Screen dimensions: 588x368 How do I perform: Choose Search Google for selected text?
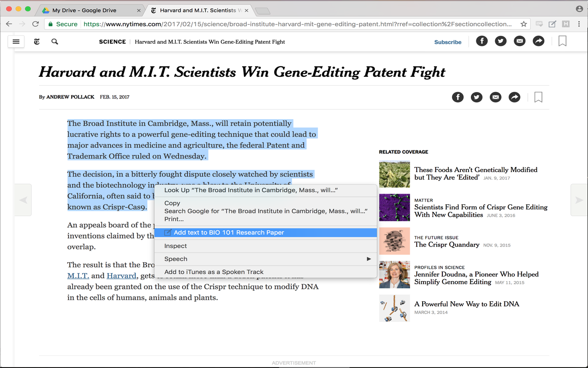tap(266, 211)
